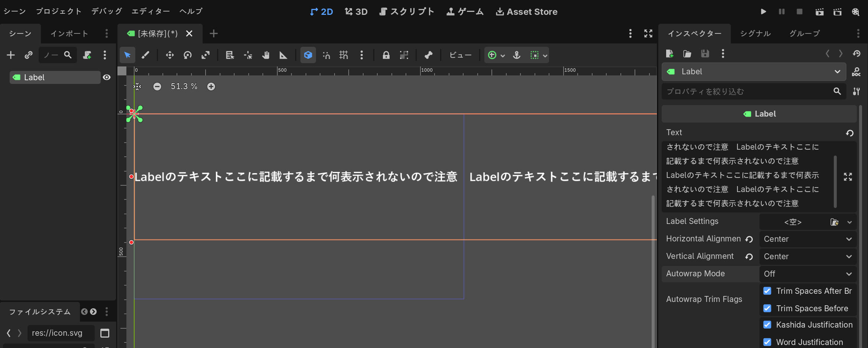The image size is (868, 348).
Task: Activate the Scale Mode tool
Action: pyautogui.click(x=206, y=55)
